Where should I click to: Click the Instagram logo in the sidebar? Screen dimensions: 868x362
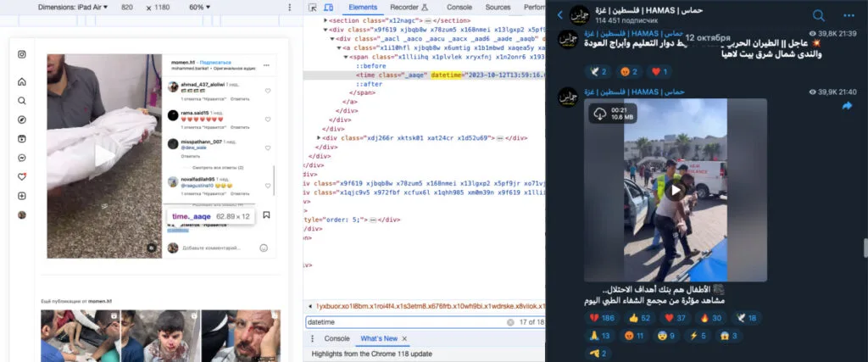tap(22, 55)
